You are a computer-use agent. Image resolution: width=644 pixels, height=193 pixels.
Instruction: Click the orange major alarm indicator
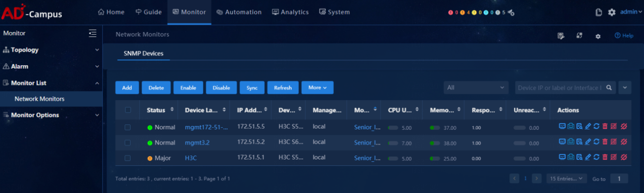click(462, 12)
